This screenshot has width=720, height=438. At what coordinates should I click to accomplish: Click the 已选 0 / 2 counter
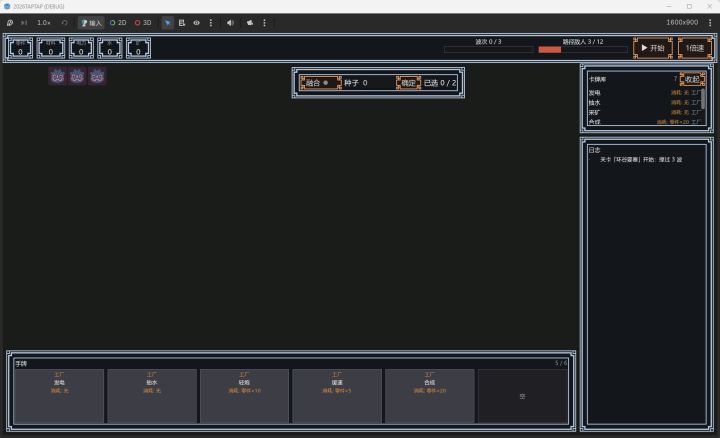tap(440, 83)
